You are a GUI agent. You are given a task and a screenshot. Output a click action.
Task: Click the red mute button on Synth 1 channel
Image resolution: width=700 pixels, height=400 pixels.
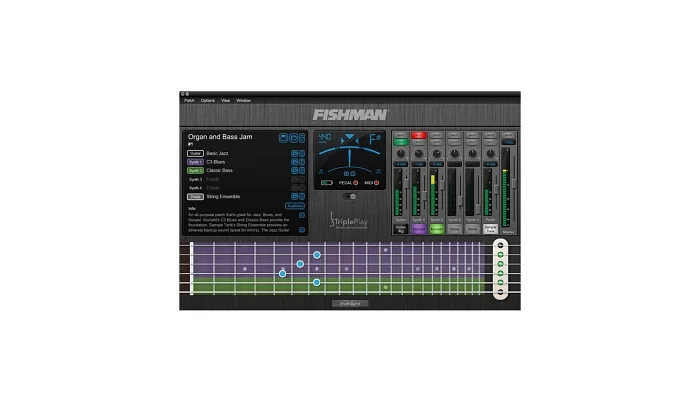tap(419, 135)
